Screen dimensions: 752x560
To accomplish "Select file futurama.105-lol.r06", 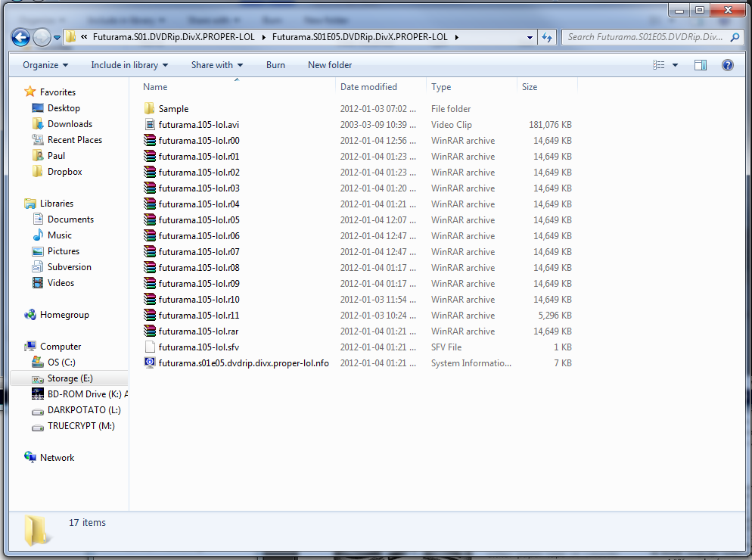I will point(199,235).
